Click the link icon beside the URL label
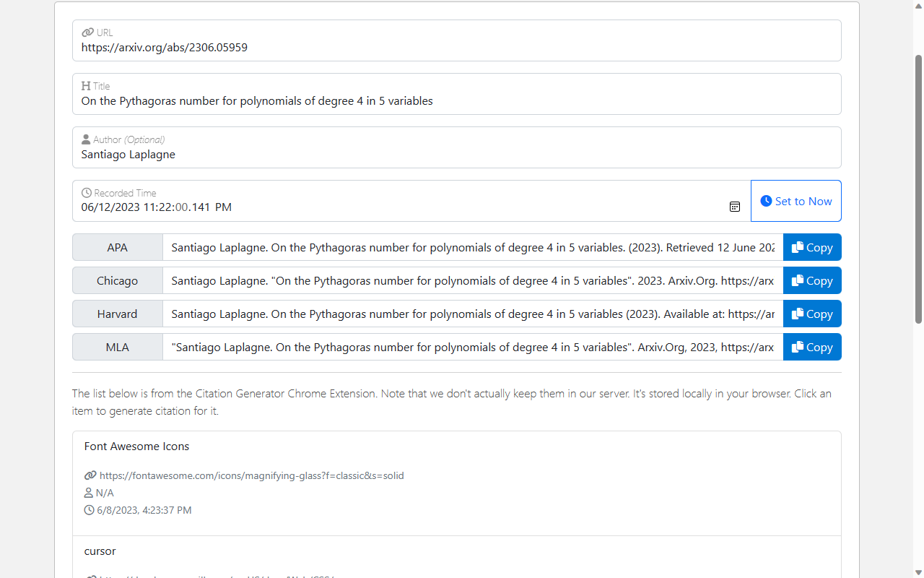924x578 pixels. click(87, 33)
